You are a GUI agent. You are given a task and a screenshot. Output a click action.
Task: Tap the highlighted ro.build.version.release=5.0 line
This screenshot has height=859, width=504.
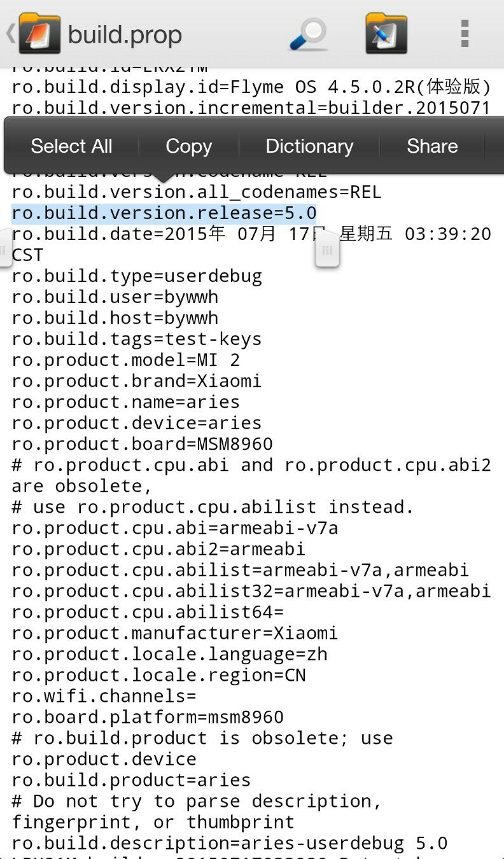164,213
